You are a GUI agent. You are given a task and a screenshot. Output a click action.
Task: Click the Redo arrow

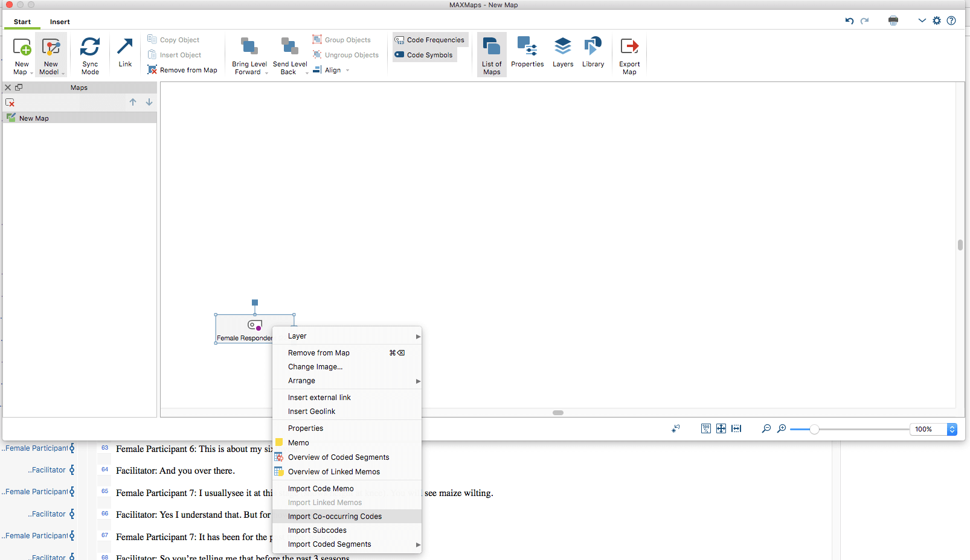[x=865, y=21]
